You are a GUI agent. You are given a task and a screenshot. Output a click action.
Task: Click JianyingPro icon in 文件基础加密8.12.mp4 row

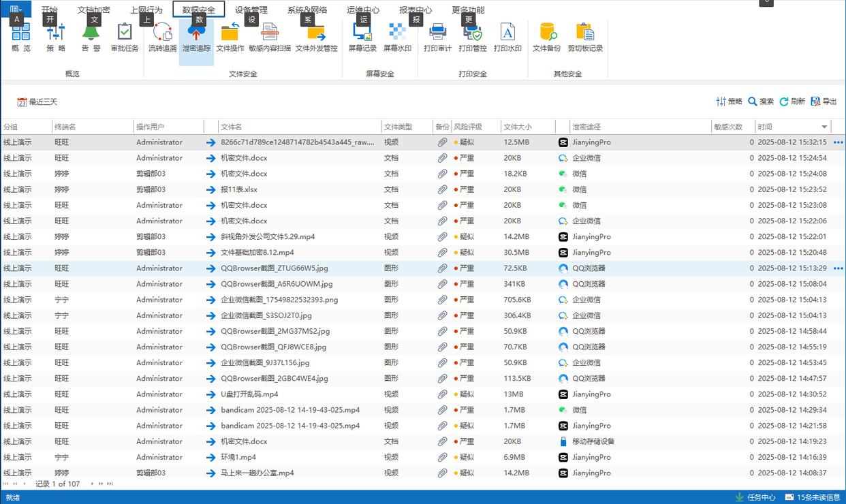563,253
